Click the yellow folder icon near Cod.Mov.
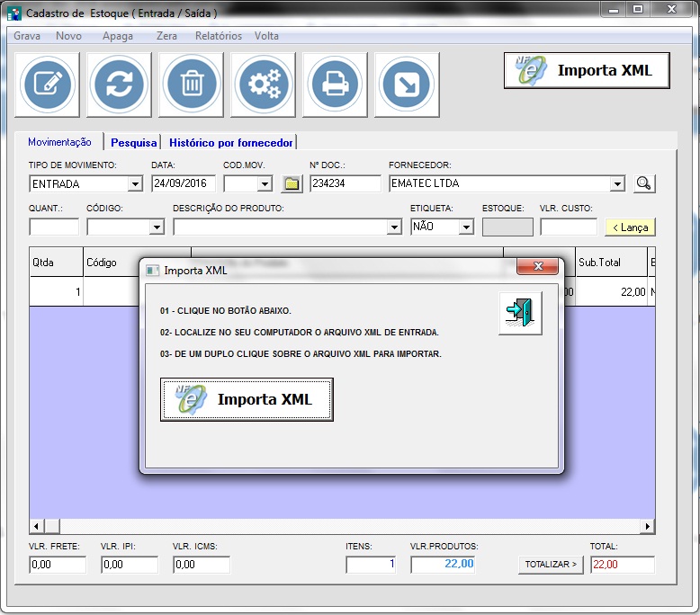The height and width of the screenshot is (615, 700). click(x=292, y=183)
